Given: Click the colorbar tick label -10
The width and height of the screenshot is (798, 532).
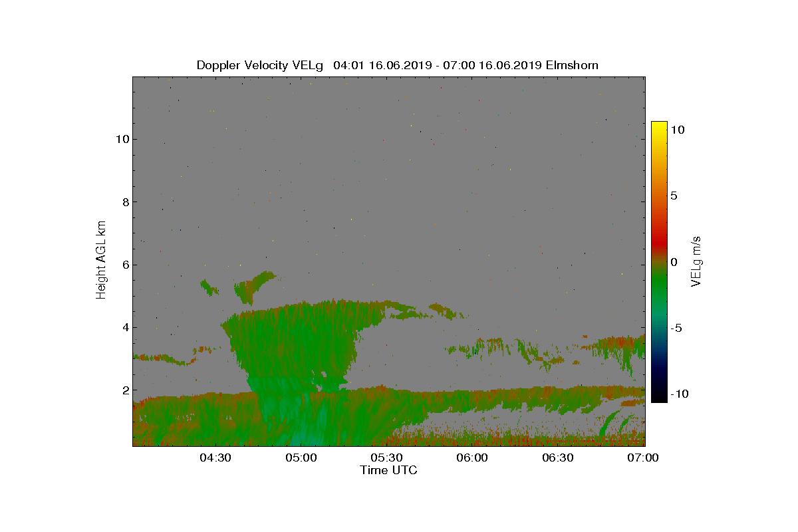Looking at the screenshot, I should pos(679,394).
